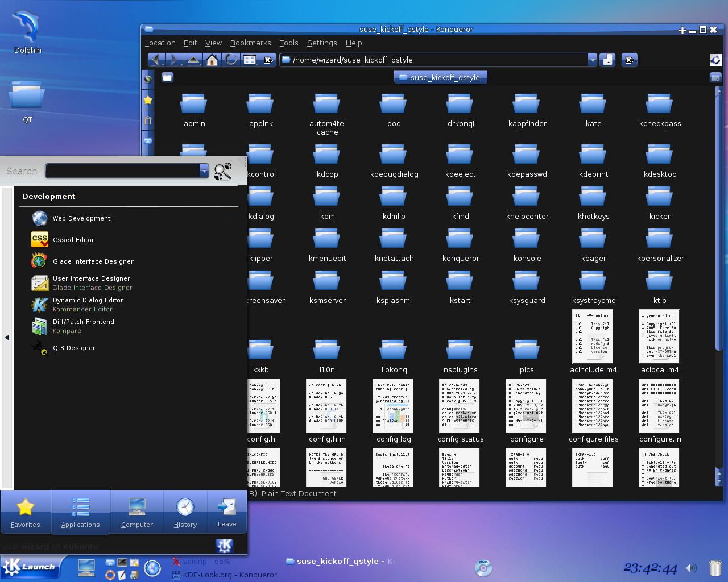Open the QT folder on the desktop
The height and width of the screenshot is (582, 728).
point(27,102)
